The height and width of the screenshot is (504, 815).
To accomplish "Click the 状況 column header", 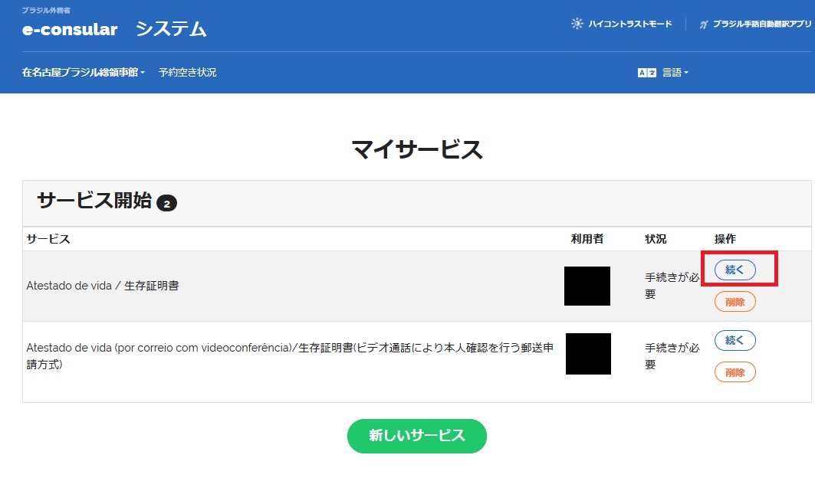I will point(656,239).
